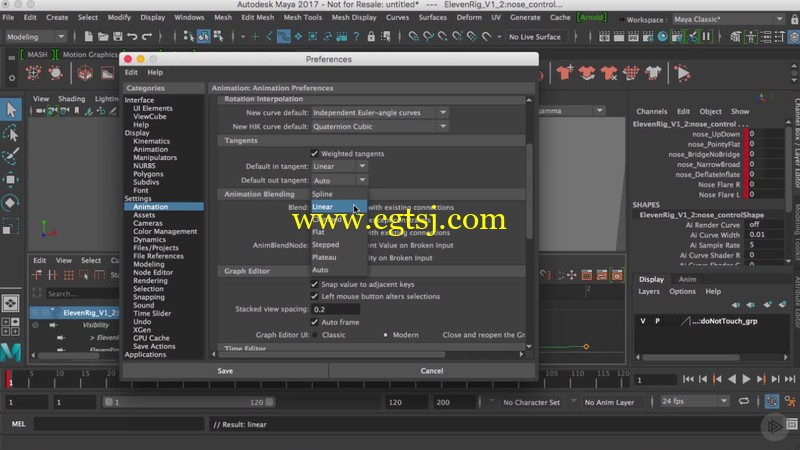This screenshot has width=800, height=450.
Task: Open the 24 fps frame rate dropdown
Action: click(x=694, y=402)
